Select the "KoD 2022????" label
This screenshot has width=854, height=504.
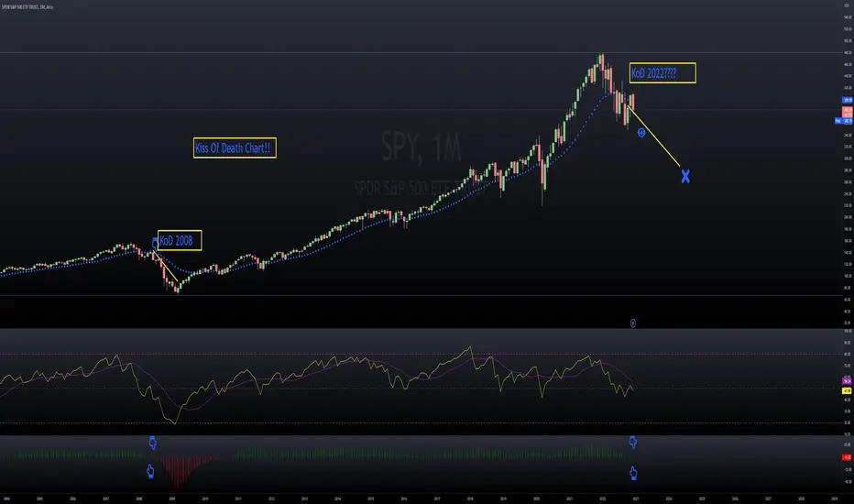point(662,73)
